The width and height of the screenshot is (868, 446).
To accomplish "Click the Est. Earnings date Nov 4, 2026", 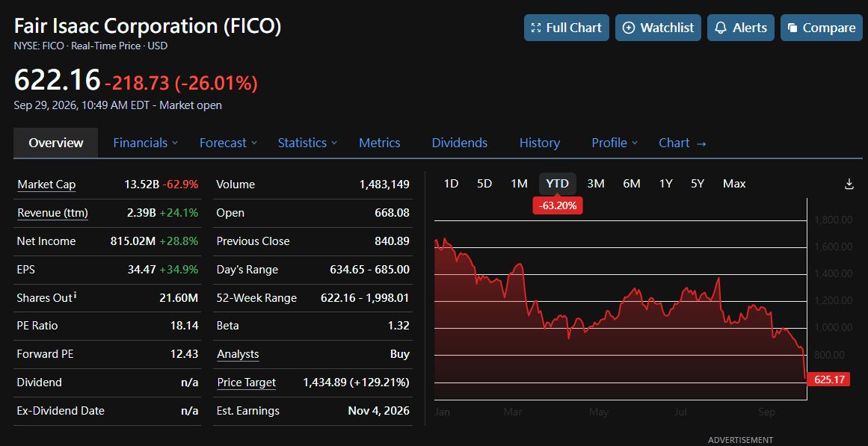I will click(378, 411).
